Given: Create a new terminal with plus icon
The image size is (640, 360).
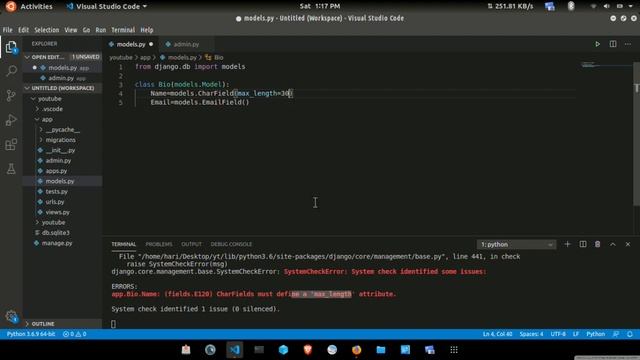Looking at the screenshot, I should tap(567, 244).
